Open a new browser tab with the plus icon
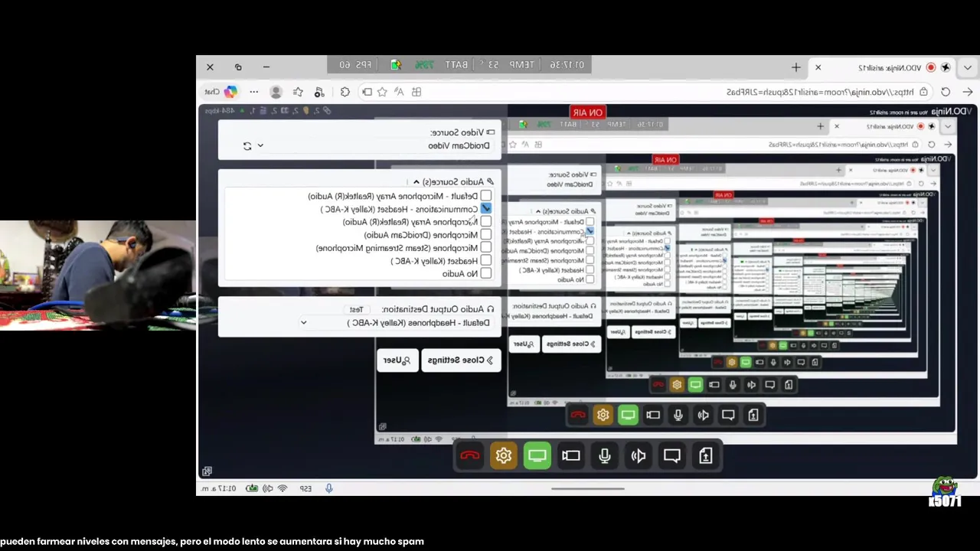Viewport: 980px width, 551px height. [796, 67]
